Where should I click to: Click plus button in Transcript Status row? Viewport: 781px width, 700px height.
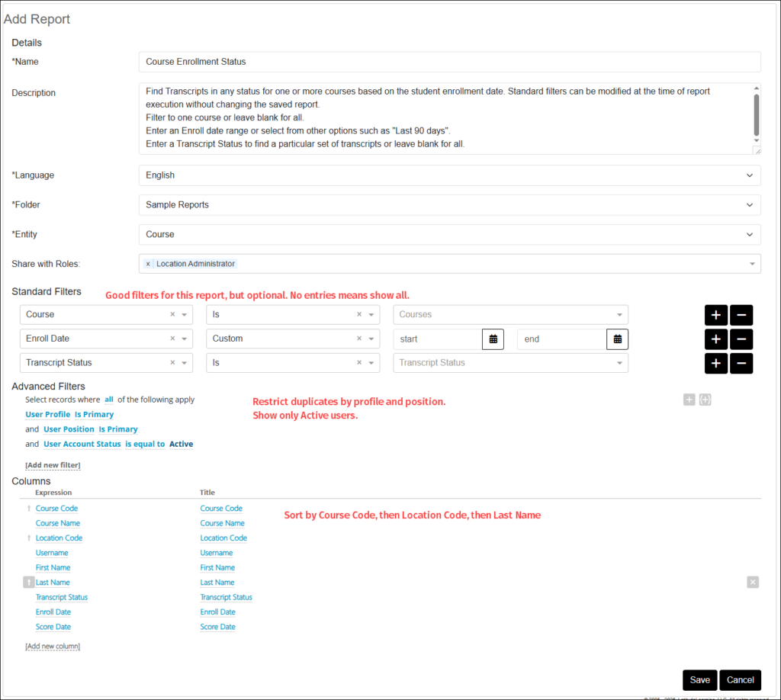715,364
